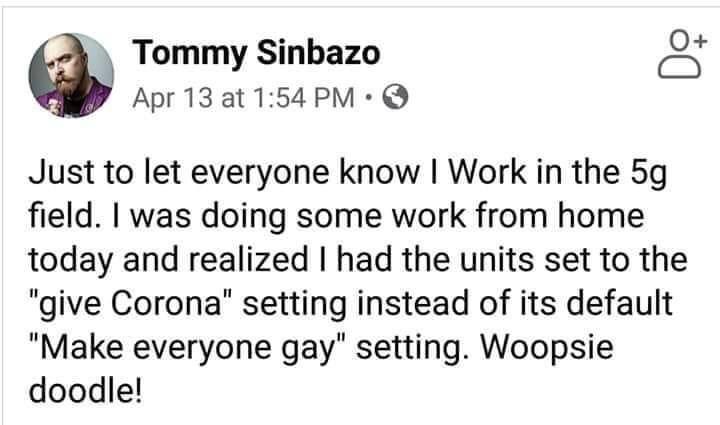Click the word 'realized' in the post
Image resolution: width=720 pixels, height=425 pixels.
click(248, 259)
